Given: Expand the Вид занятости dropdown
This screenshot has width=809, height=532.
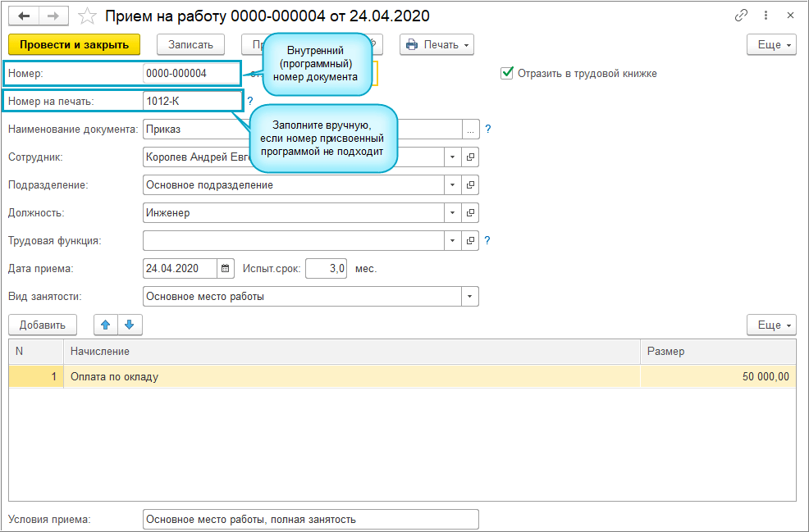Looking at the screenshot, I should point(470,297).
